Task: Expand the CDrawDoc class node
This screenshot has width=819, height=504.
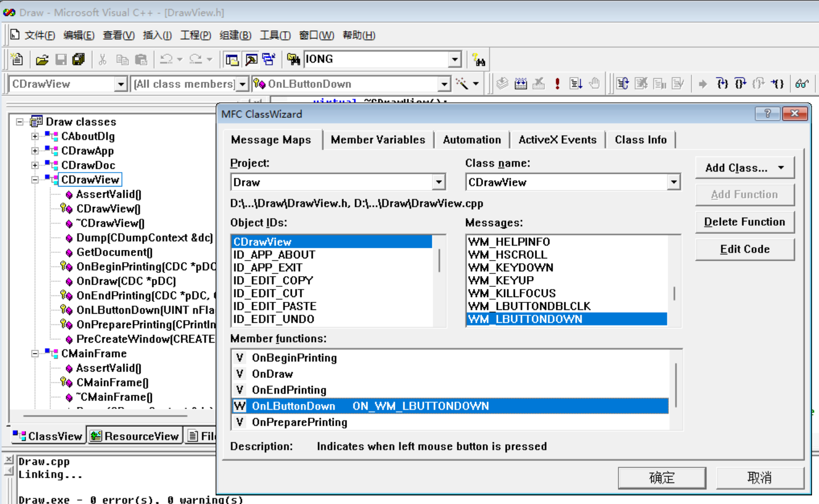Action: pyautogui.click(x=35, y=165)
